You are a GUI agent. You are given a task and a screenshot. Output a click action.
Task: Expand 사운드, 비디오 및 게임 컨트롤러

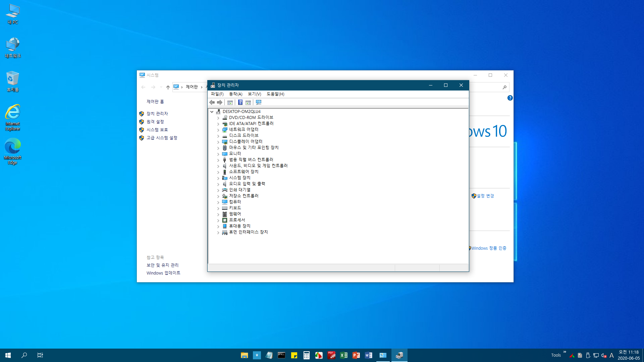218,166
